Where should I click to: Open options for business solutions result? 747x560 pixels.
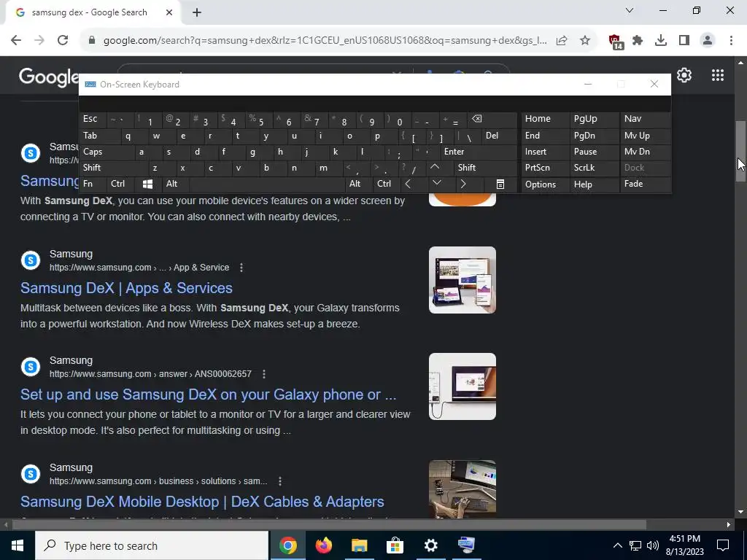point(280,481)
